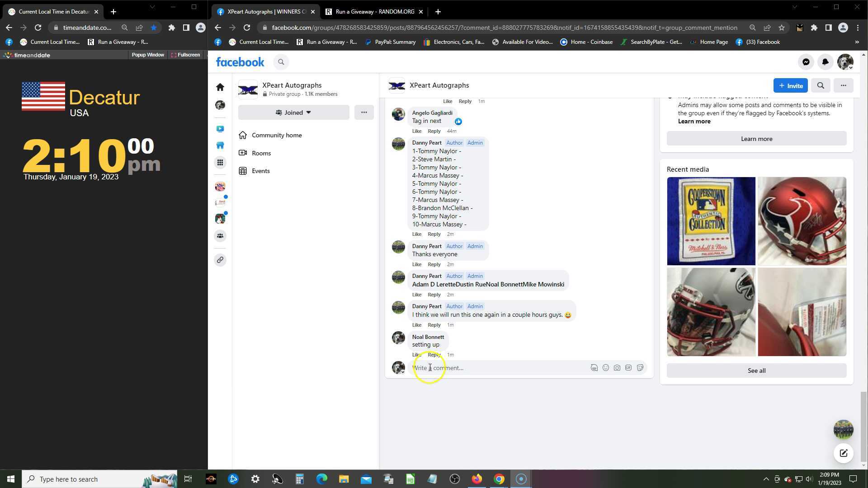Switch to Run a Giveaway RANDOM.ORG tab

[374, 12]
